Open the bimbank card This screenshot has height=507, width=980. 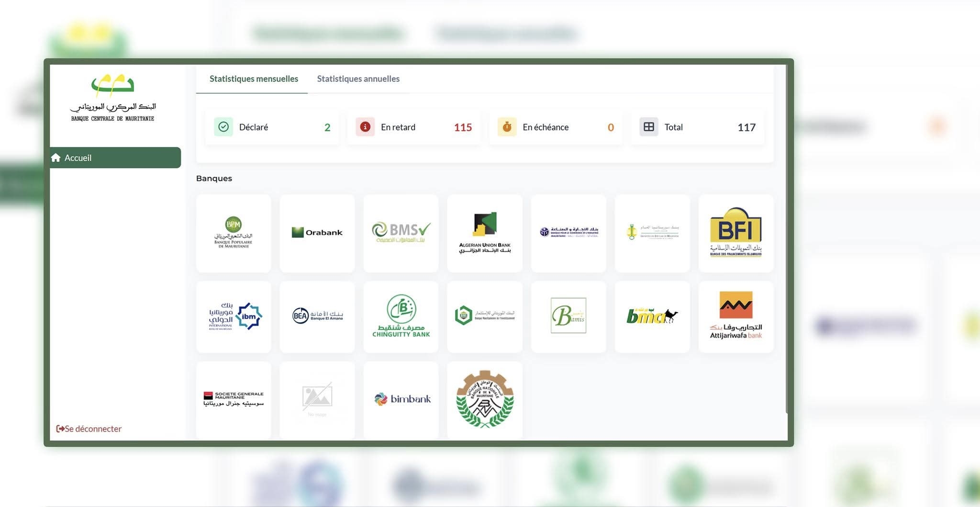coord(401,399)
